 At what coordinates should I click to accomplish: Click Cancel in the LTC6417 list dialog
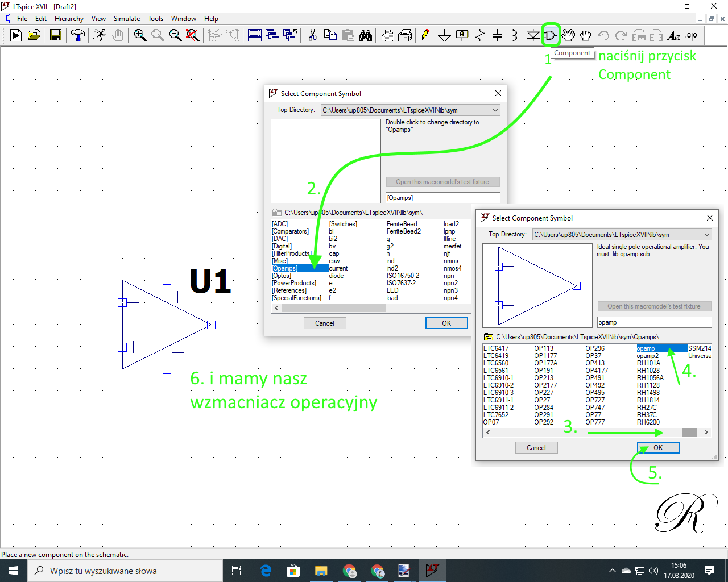(536, 447)
